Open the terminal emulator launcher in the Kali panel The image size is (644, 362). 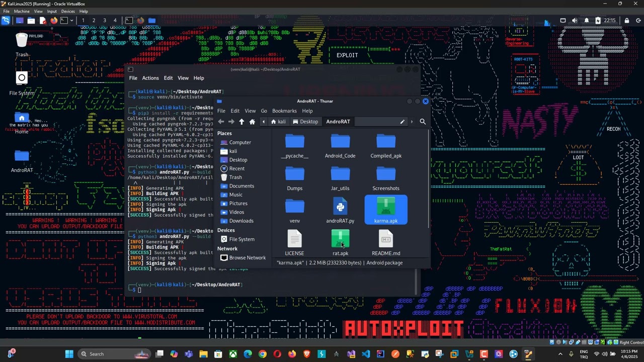[64, 21]
